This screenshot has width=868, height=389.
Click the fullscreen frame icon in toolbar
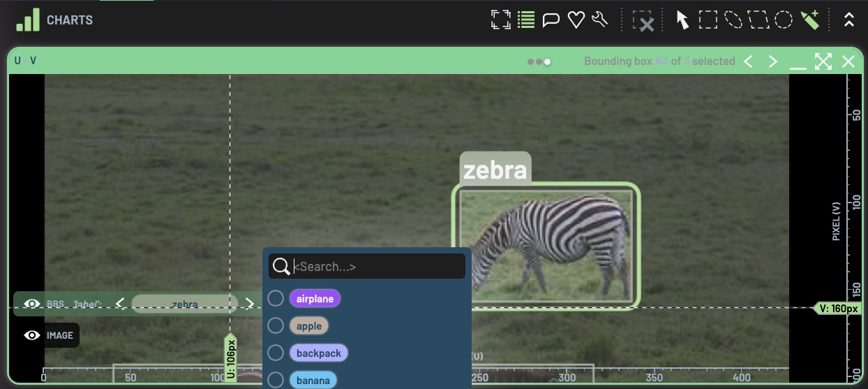tap(500, 20)
